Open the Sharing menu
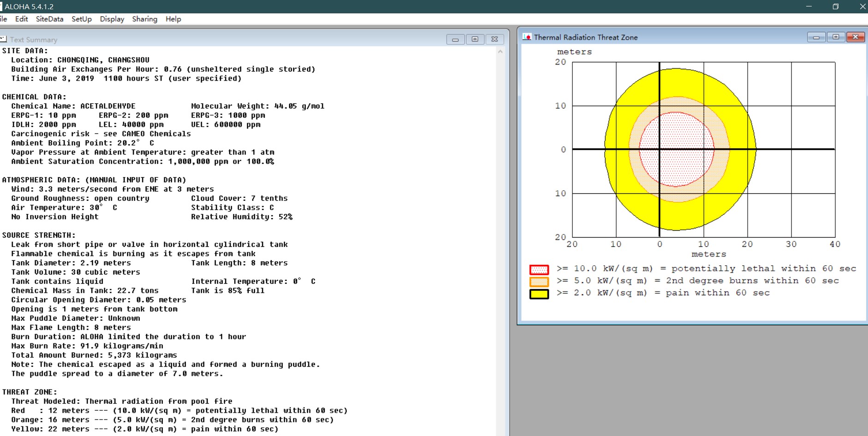The image size is (868, 436). (145, 19)
